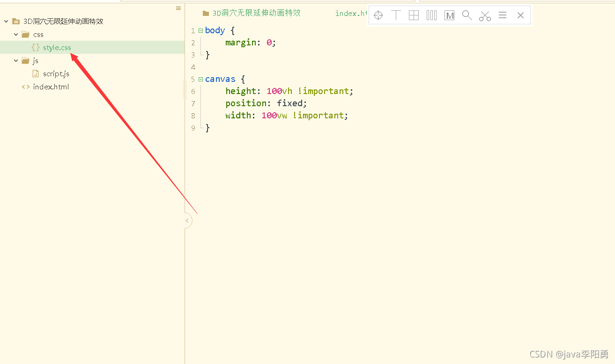The image size is (615, 364).
Task: Click the position property on line 7
Action: [x=246, y=103]
